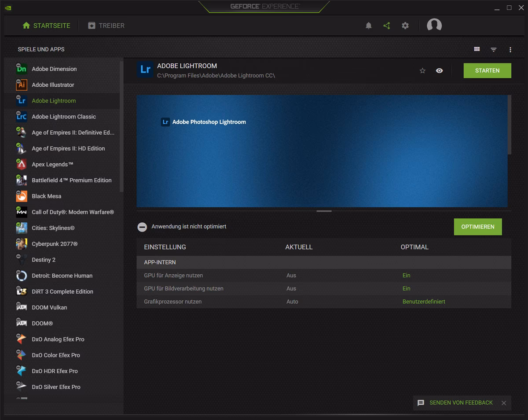
Task: Switch to the TREIBER tab
Action: [x=106, y=26]
